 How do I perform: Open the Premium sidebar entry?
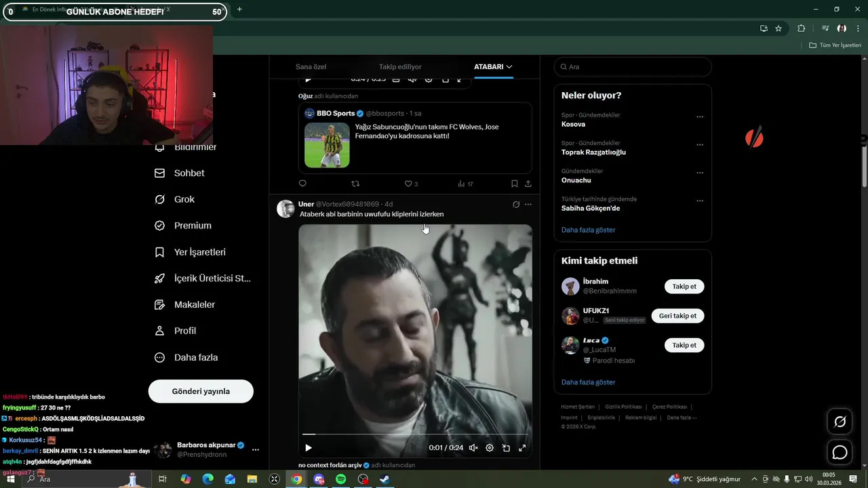pos(183,226)
